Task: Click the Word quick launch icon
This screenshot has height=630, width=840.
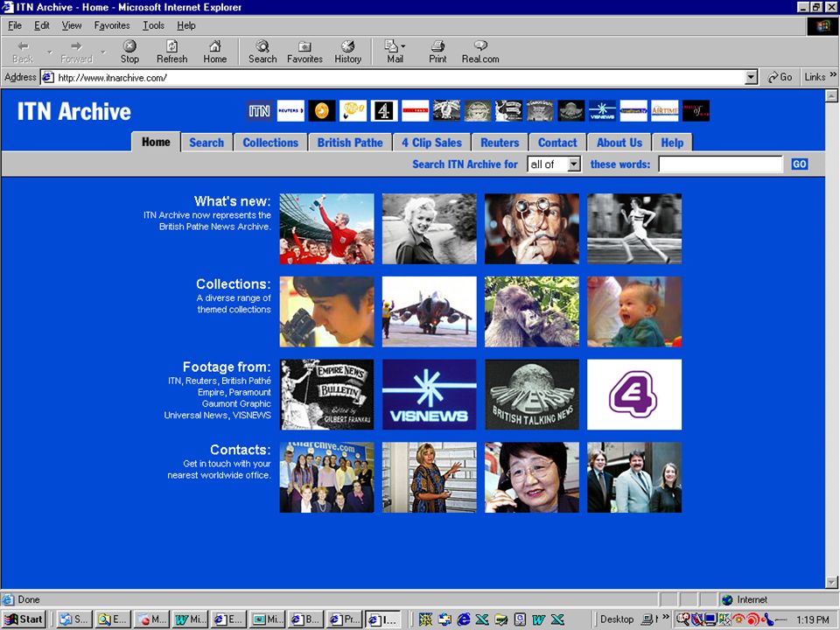Action: pyautogui.click(x=538, y=619)
